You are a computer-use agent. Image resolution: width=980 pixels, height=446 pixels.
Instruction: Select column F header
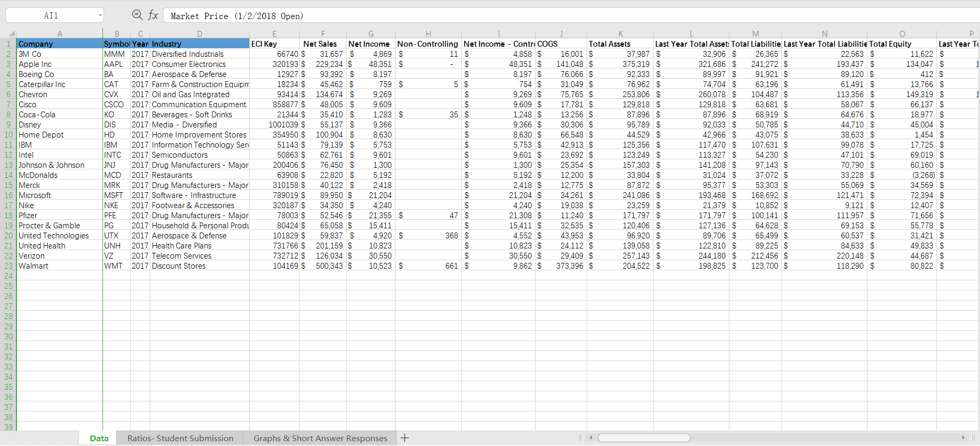point(323,33)
